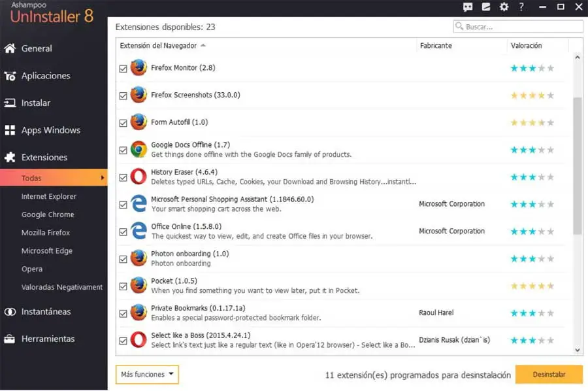Click the Opera icon beside History Eraser
Screen dimensions: 588x391
point(139,177)
